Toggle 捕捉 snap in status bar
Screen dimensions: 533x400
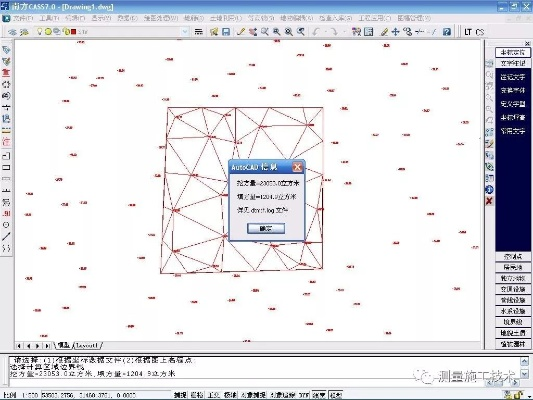click(180, 395)
